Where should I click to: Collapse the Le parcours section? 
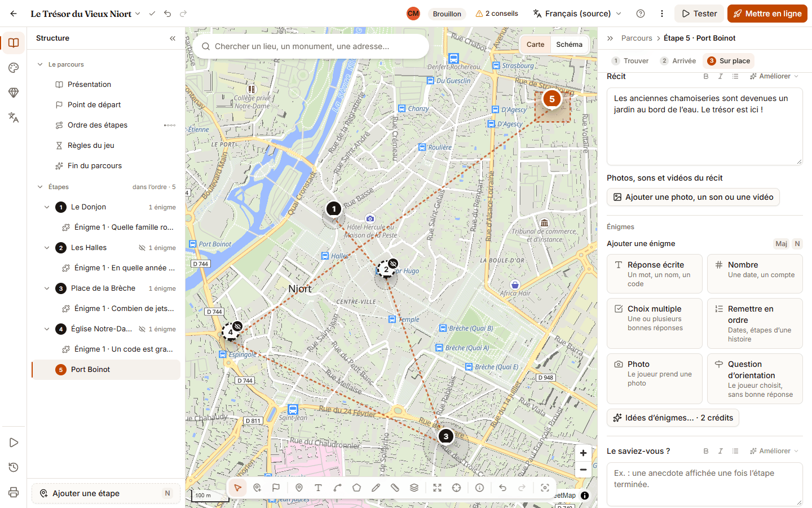pyautogui.click(x=40, y=64)
